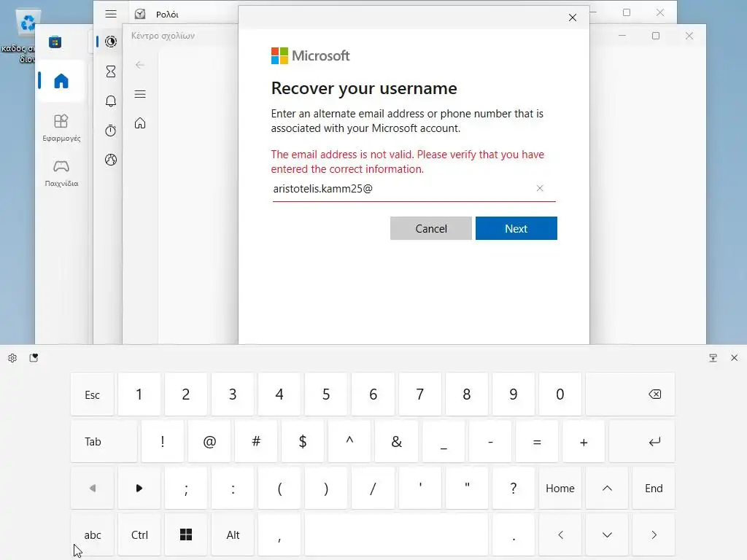This screenshot has width=747, height=560.
Task: Open Εφαρμογές section in Store sidebar
Action: point(61,128)
